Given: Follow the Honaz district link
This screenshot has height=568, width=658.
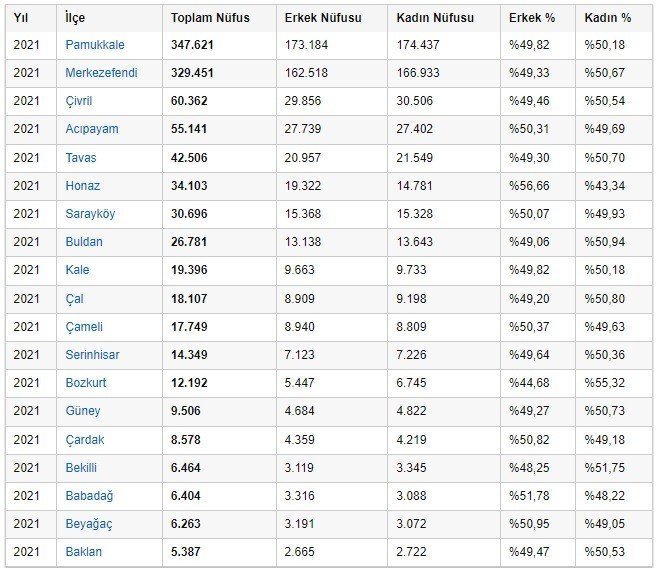Looking at the screenshot, I should [82, 186].
